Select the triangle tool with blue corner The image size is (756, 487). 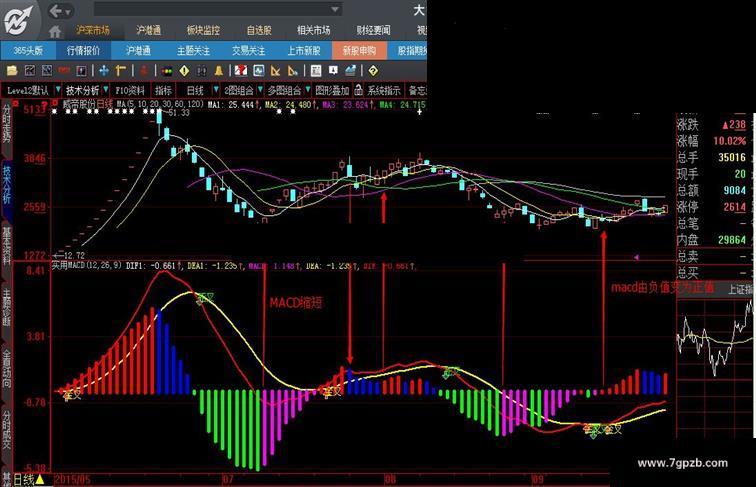[x=293, y=71]
